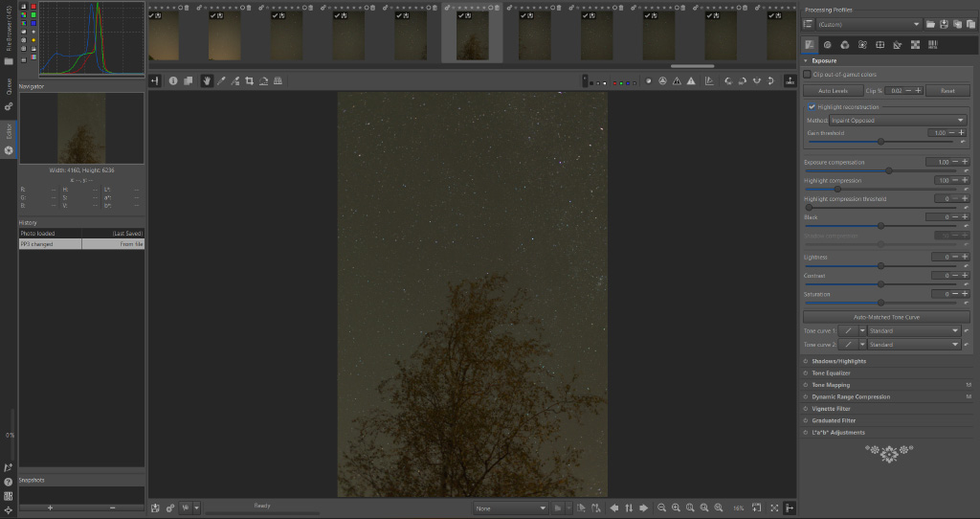Viewport: 980px width, 519px height.
Task: Click the zoom out magnifier icon
Action: 662,508
